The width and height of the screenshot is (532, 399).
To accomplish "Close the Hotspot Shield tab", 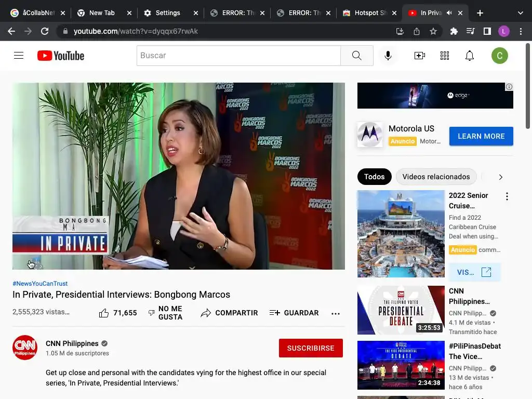I will tap(394, 13).
